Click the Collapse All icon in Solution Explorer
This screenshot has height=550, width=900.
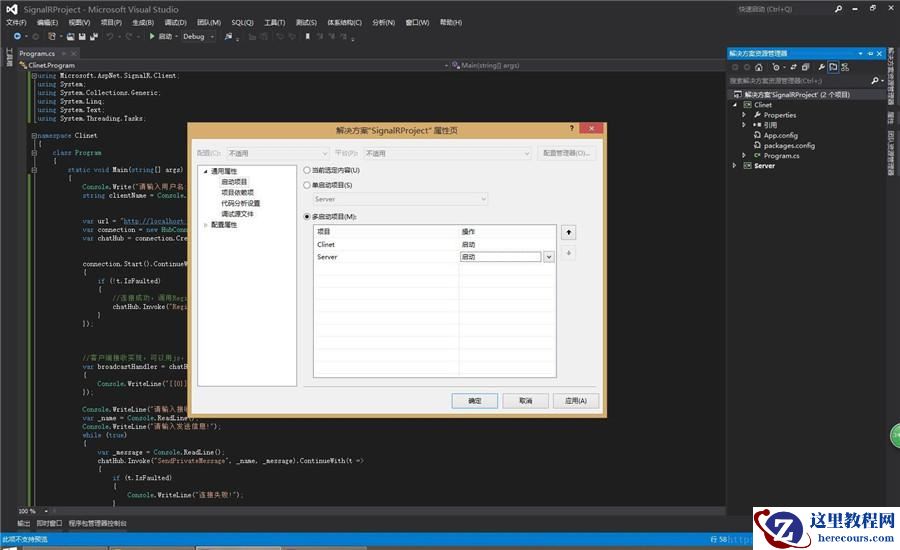click(x=807, y=67)
